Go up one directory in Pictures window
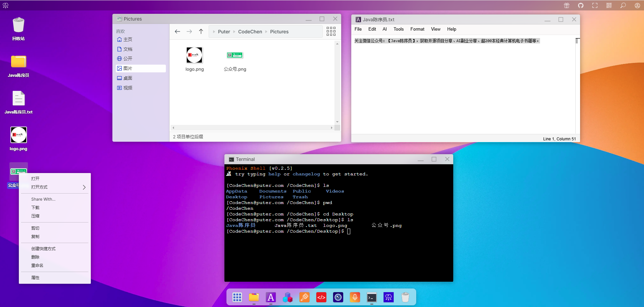644x307 pixels. 201,31
